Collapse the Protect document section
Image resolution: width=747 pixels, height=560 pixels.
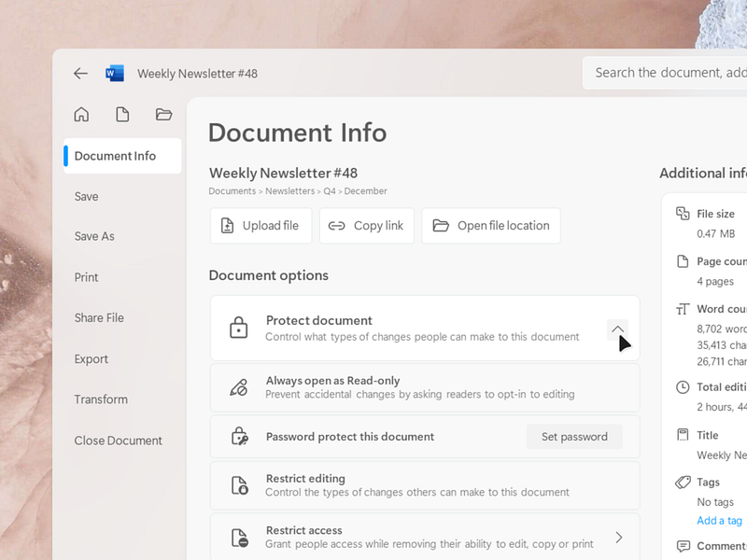617,329
